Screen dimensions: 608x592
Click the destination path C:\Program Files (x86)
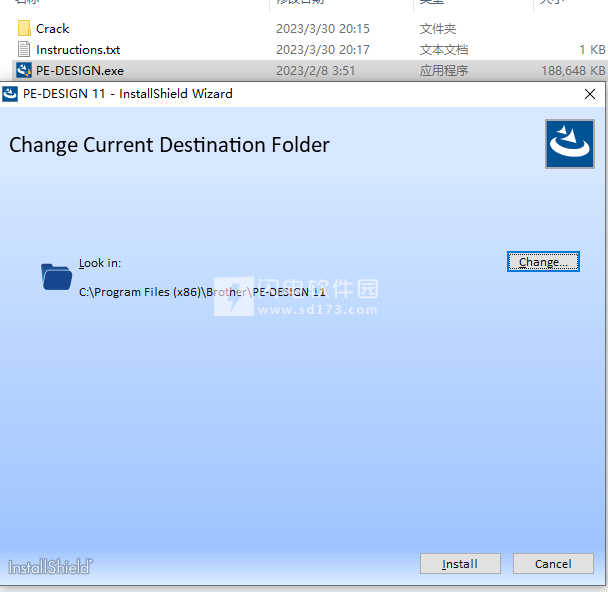tap(202, 292)
